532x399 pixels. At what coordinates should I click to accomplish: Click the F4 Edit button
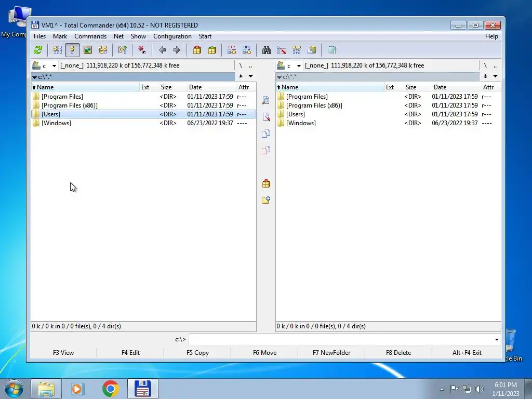pos(130,353)
